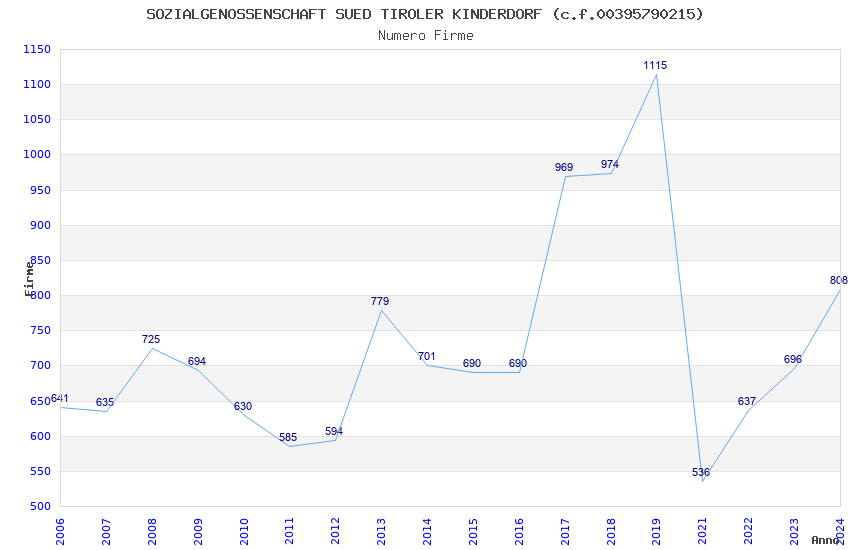This screenshot has height=550, width=850.
Task: Select x-axis year 2007
Action: click(106, 532)
